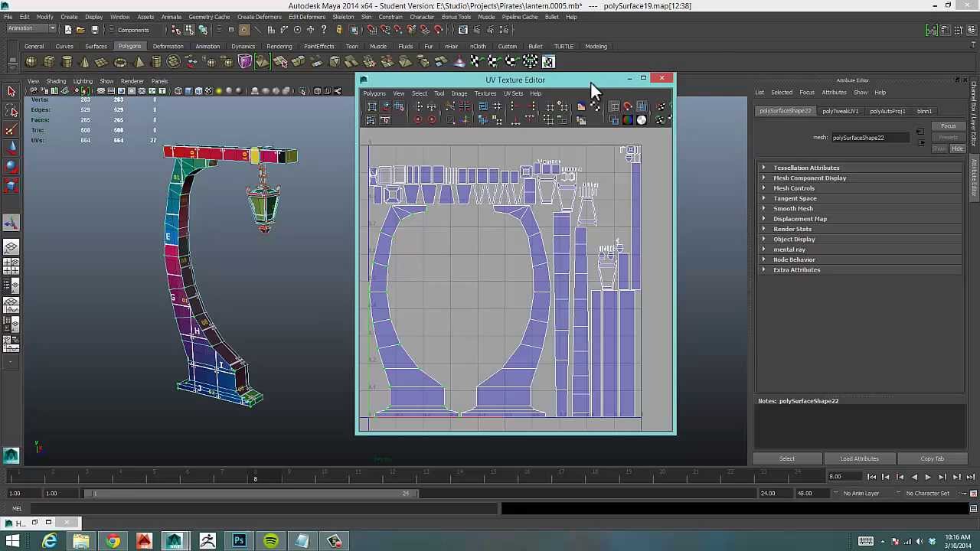Screen dimensions: 980x551
Task: Click the alpha channel circle icon in UV Editor
Action: [x=642, y=119]
